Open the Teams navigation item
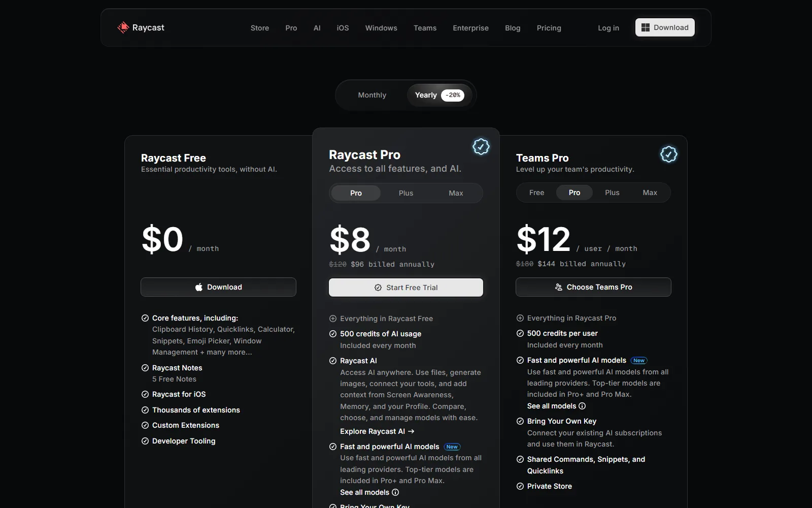The height and width of the screenshot is (508, 812). [425, 28]
